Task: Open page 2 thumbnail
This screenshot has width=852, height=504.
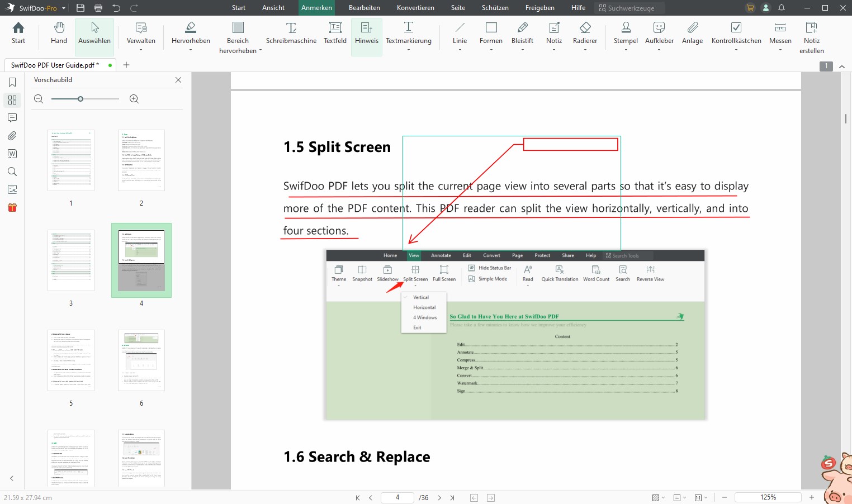Action: [x=141, y=160]
